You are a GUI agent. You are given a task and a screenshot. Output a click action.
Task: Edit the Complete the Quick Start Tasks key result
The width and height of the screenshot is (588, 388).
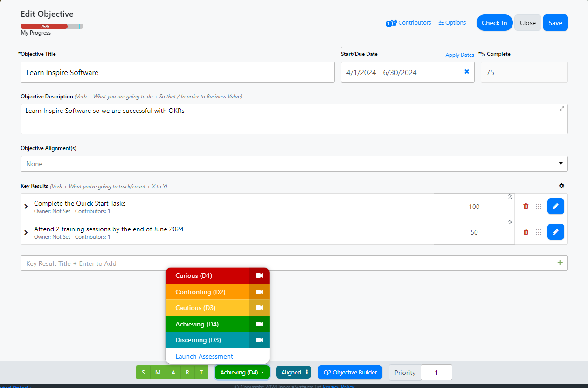555,206
